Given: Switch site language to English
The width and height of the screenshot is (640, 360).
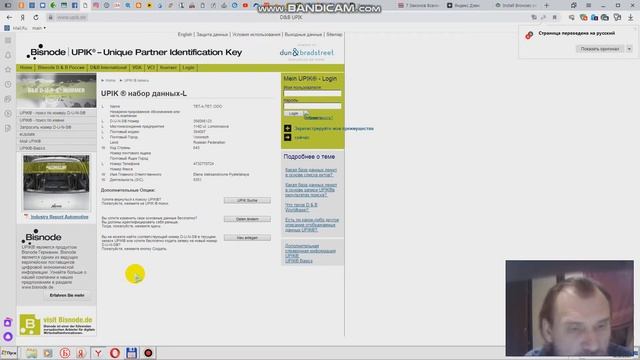Looking at the screenshot, I should pos(184,35).
